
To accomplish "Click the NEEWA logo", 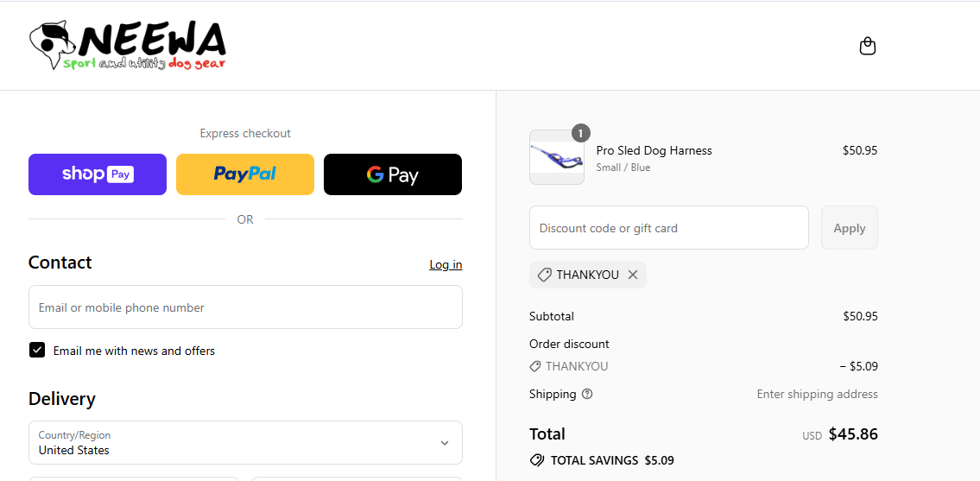I will pyautogui.click(x=128, y=46).
